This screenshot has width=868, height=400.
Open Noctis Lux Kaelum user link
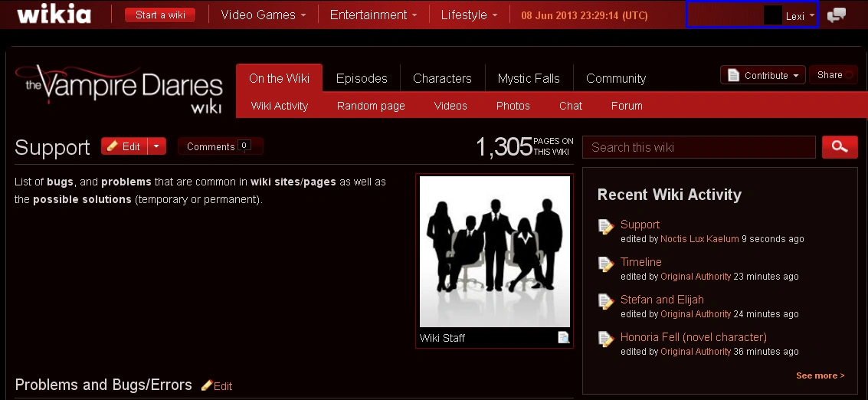[699, 239]
